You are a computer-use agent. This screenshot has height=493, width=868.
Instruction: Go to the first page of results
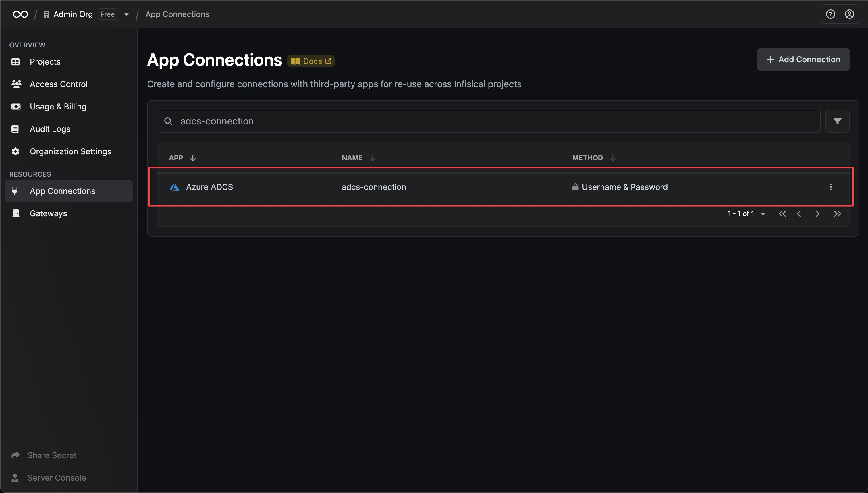click(x=782, y=214)
